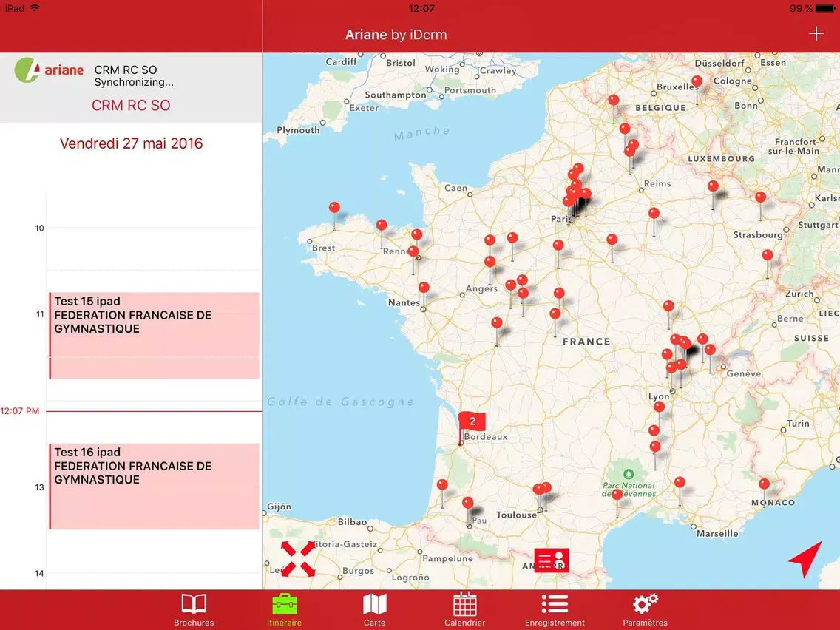Viewport: 840px width, 630px height.
Task: Select the Itinéraire tab
Action: point(284,609)
